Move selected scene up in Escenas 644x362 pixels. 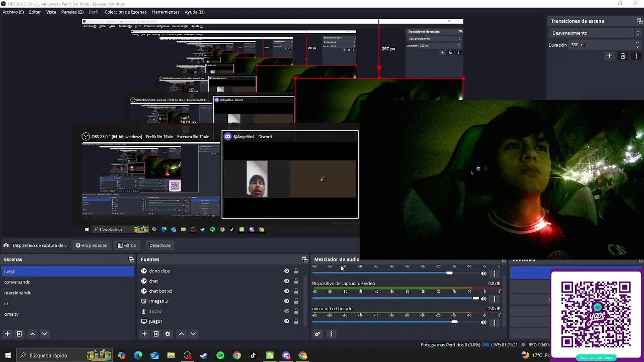coord(33,334)
